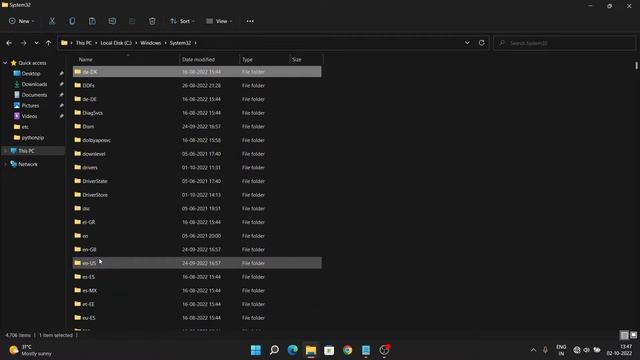The image size is (640, 360).
Task: Go back with the back arrow
Action: click(x=9, y=43)
